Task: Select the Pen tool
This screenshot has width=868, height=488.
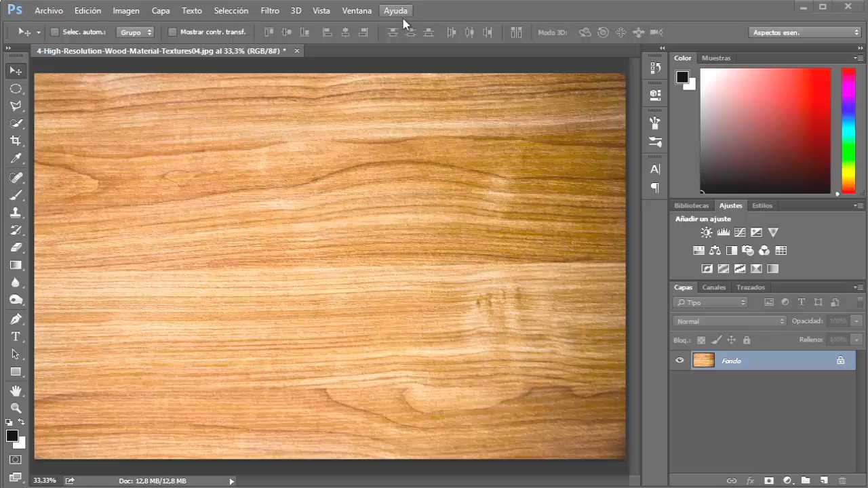Action: pos(16,319)
